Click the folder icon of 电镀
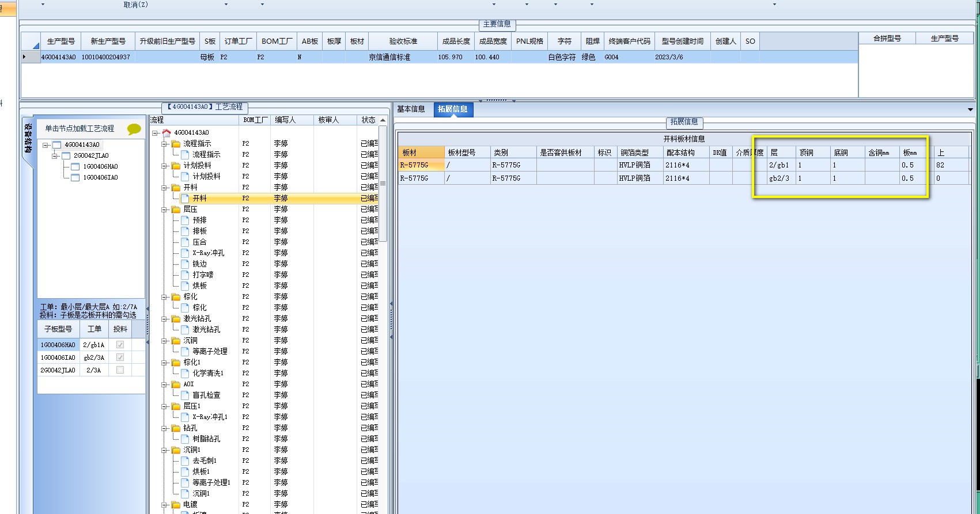The width and height of the screenshot is (980, 514). [x=176, y=504]
